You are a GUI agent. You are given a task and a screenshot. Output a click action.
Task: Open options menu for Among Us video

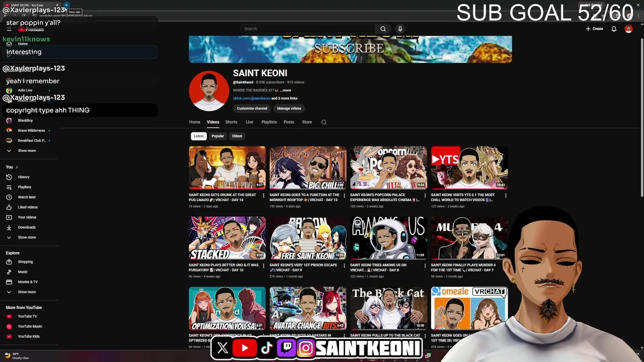(x=425, y=266)
